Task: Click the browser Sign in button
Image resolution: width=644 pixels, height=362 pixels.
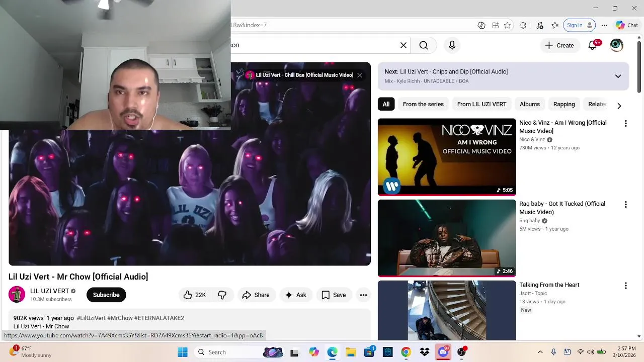Action: [x=579, y=25]
